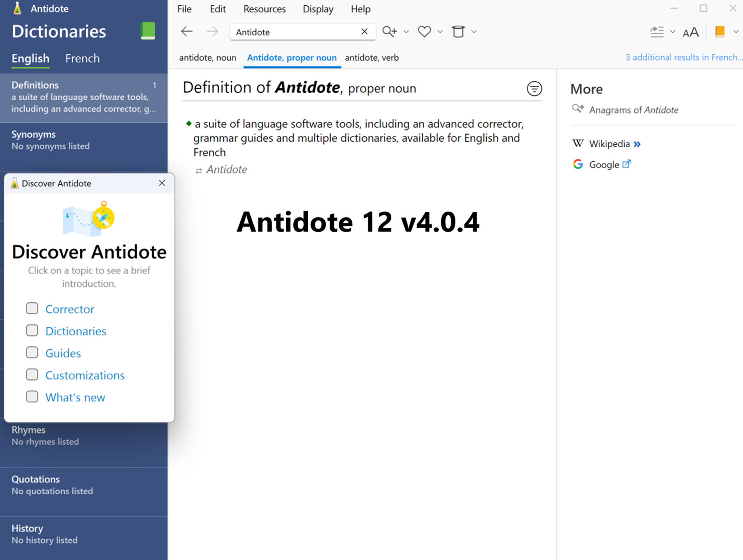The width and height of the screenshot is (743, 560).
Task: Open the advanced search magnifier icon
Action: click(390, 32)
